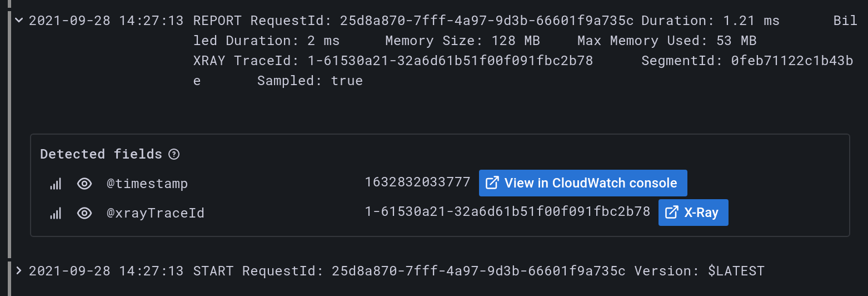The image size is (868, 296).
Task: Show ad-hoc statistics for @timestamp field
Action: click(56, 184)
